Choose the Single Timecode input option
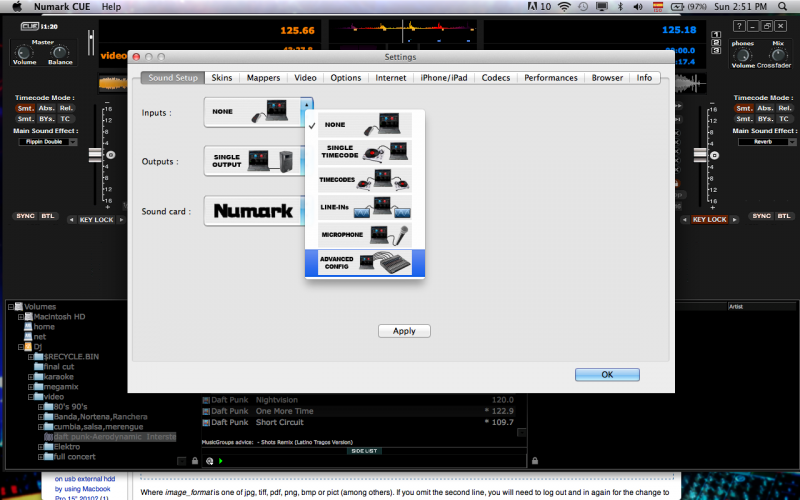The width and height of the screenshot is (800, 500). [365, 152]
